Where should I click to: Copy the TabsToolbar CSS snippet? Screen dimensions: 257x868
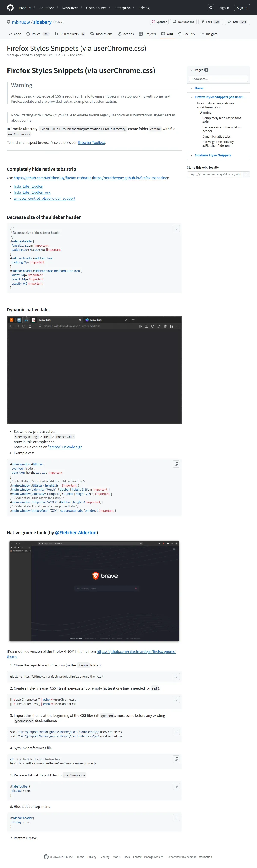176,786
